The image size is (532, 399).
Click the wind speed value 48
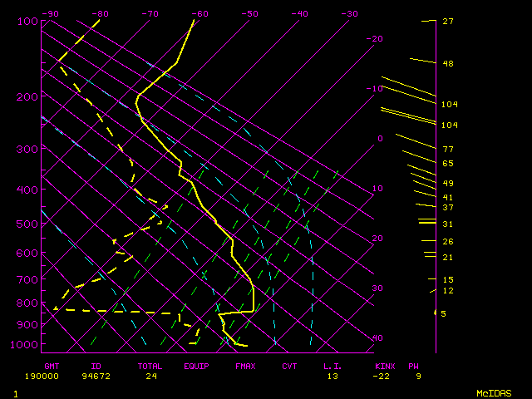tap(447, 64)
